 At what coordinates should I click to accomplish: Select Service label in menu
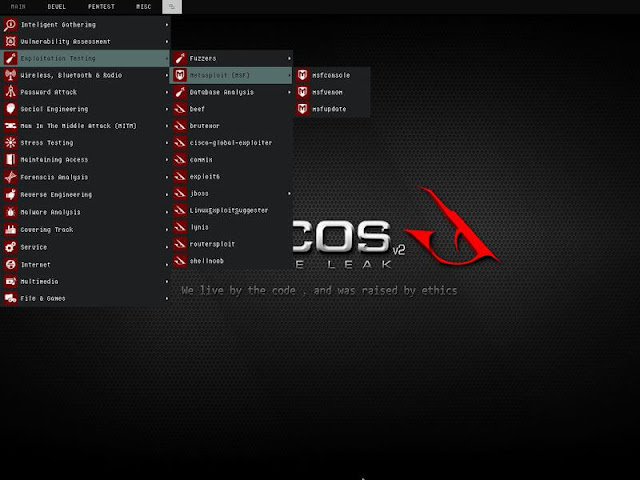tap(34, 247)
